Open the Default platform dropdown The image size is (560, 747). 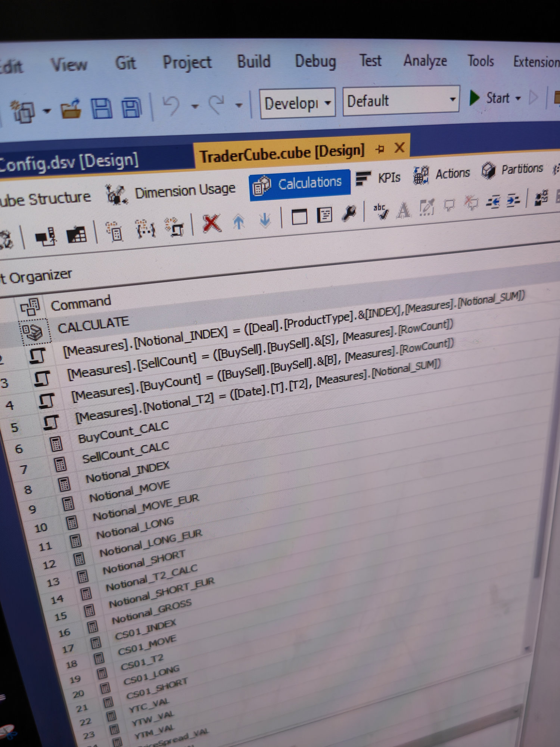coord(401,100)
